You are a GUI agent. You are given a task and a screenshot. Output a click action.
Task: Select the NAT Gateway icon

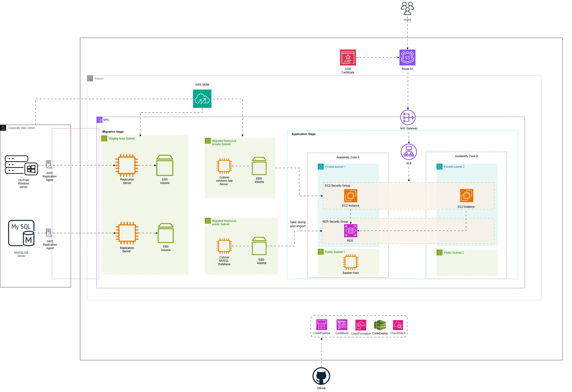[408, 117]
